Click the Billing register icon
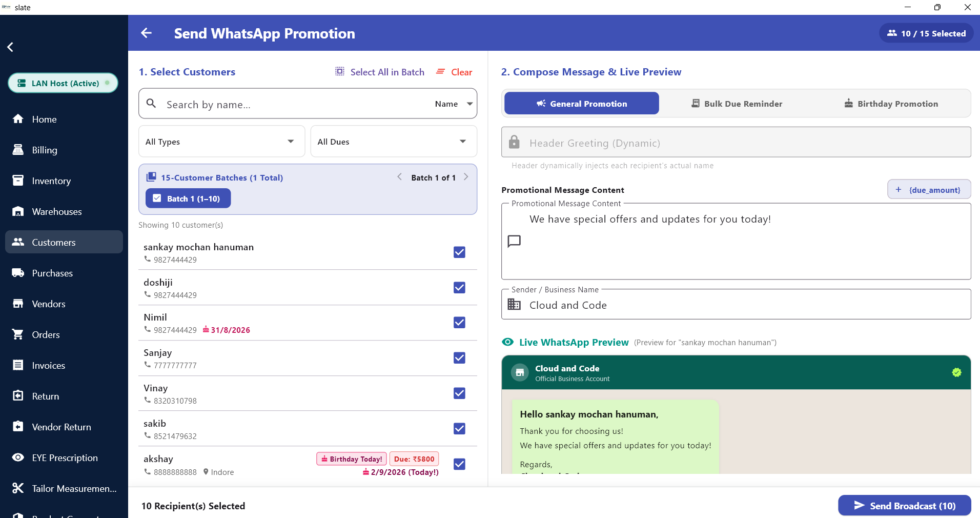 pyautogui.click(x=18, y=150)
